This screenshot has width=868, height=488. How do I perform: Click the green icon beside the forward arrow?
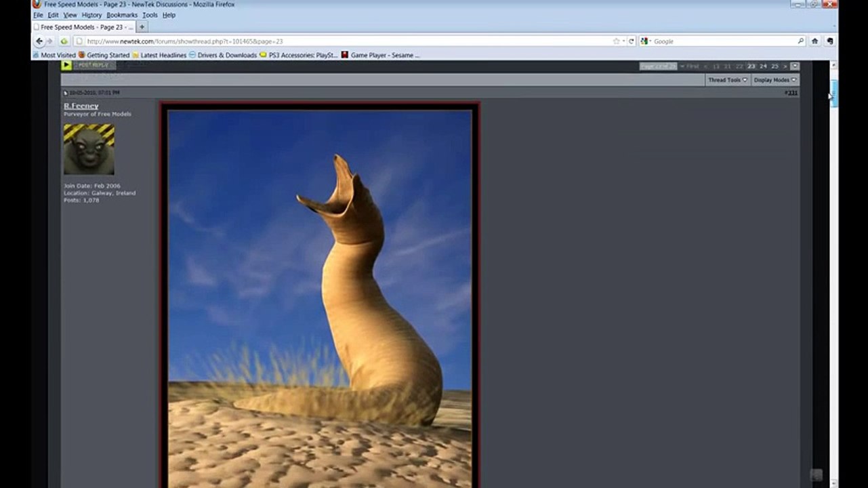(x=64, y=41)
